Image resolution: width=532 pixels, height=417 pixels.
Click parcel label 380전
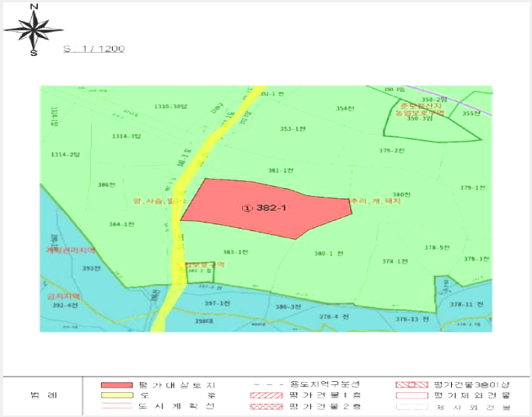(x=401, y=194)
